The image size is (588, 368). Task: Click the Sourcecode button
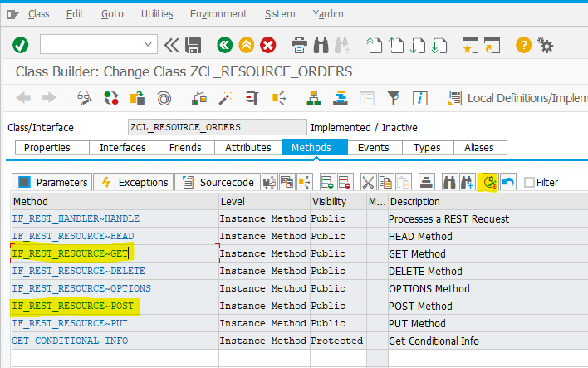(218, 182)
